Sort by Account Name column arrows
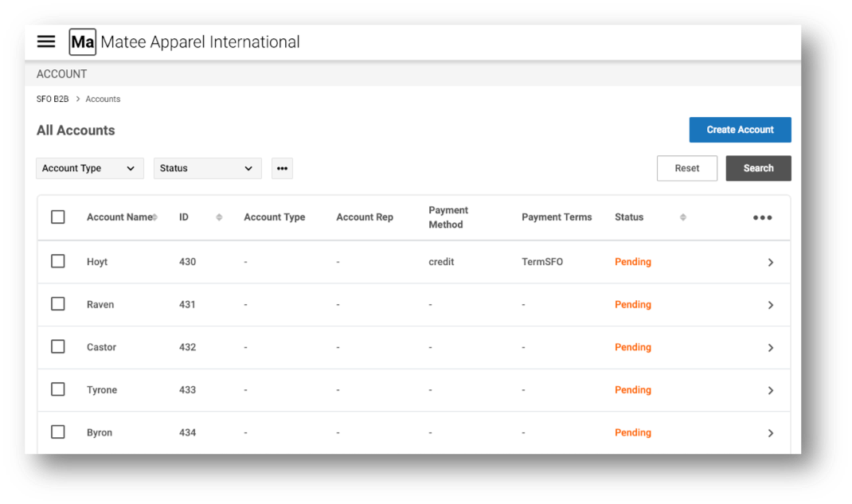The image size is (852, 504). pyautogui.click(x=154, y=217)
